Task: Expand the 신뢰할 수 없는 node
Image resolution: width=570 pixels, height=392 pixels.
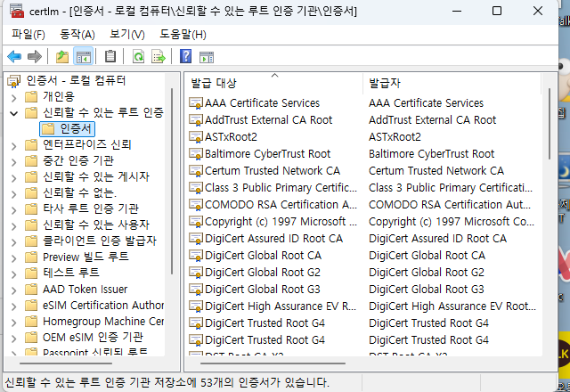Action: [13, 194]
